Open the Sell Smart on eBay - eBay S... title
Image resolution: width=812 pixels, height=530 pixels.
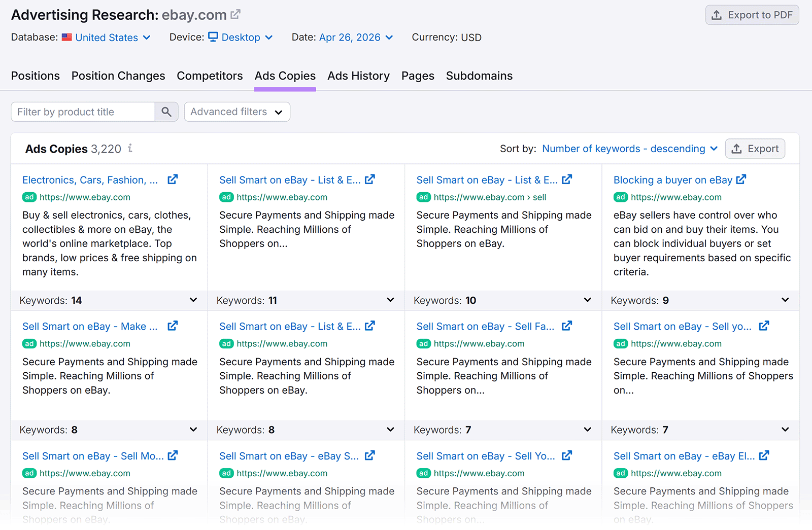point(289,456)
